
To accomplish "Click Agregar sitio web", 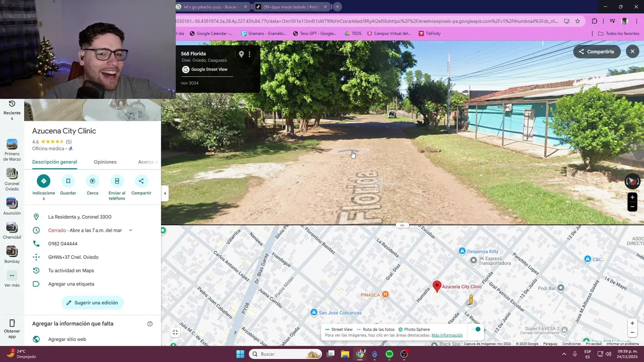I will click(x=67, y=339).
